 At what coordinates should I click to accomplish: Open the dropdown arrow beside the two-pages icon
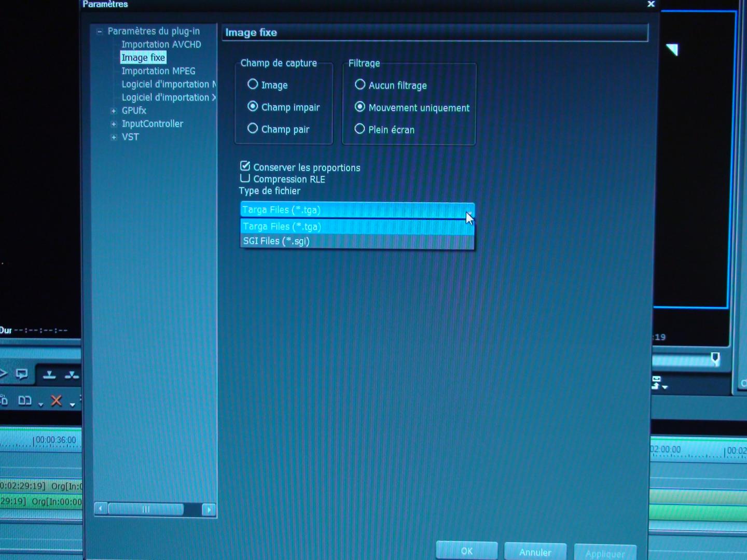(x=41, y=404)
